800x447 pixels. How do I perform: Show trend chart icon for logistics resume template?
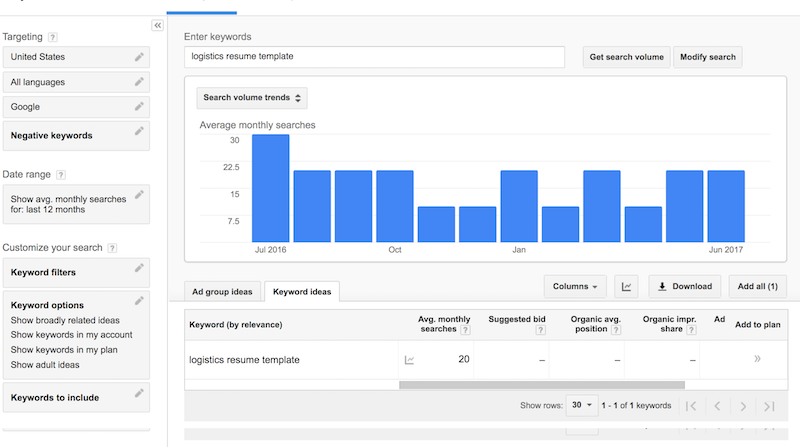coord(409,360)
